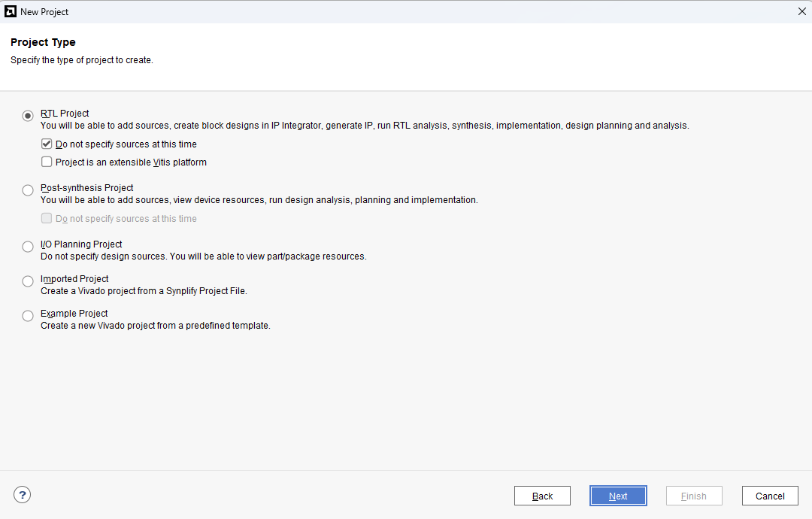This screenshot has height=519, width=812.
Task: Click the greyed-out checkbox under Post-synthesis Project
Action: click(47, 218)
